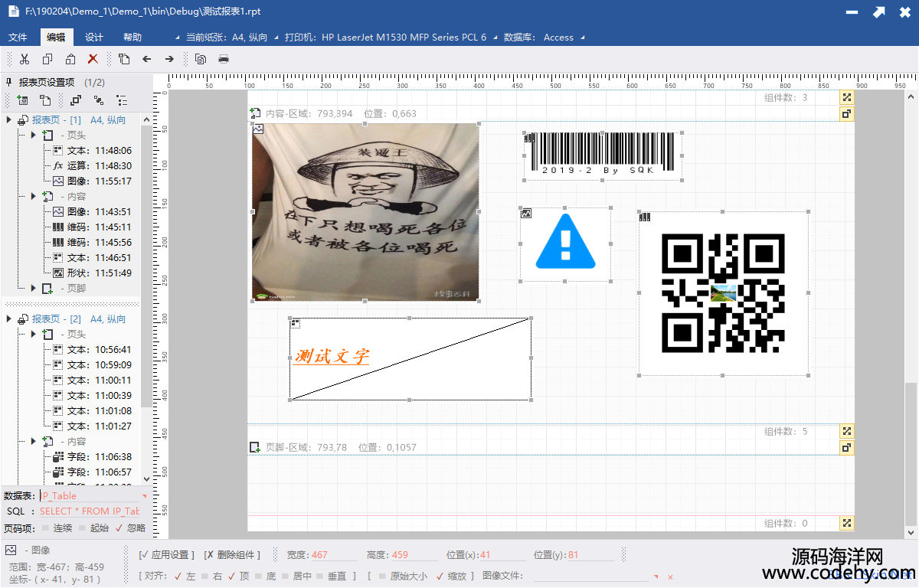This screenshot has width=919, height=588.
Task: Click the yellow icon on the 页脚-区域 header
Action: [846, 447]
